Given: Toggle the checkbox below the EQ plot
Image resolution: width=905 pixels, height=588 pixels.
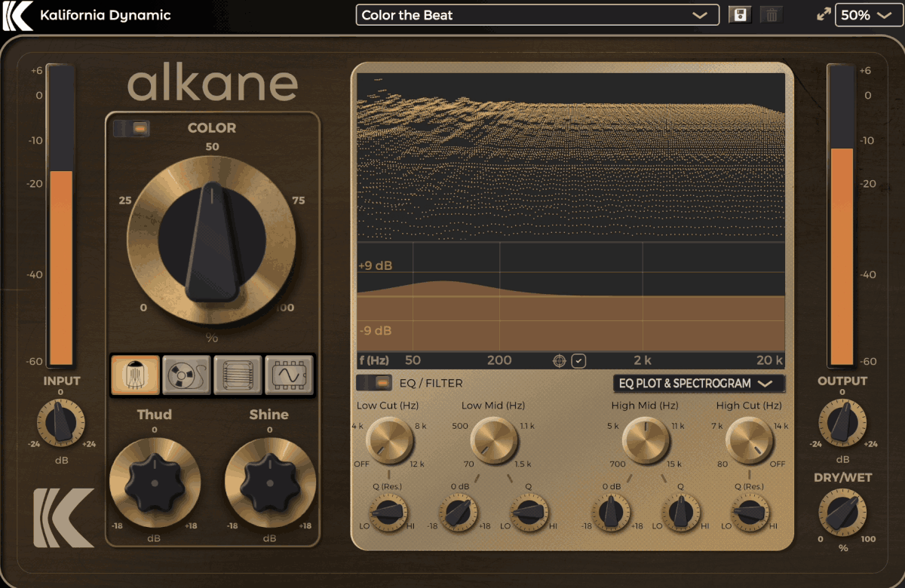Looking at the screenshot, I should tap(578, 361).
